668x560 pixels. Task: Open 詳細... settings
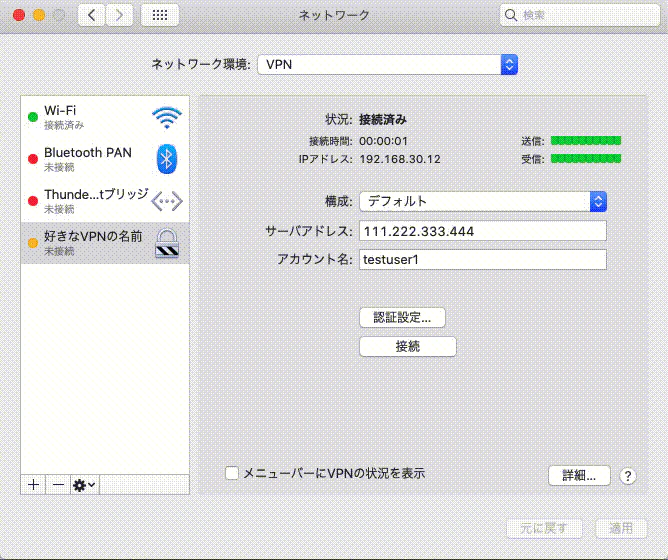(579, 475)
